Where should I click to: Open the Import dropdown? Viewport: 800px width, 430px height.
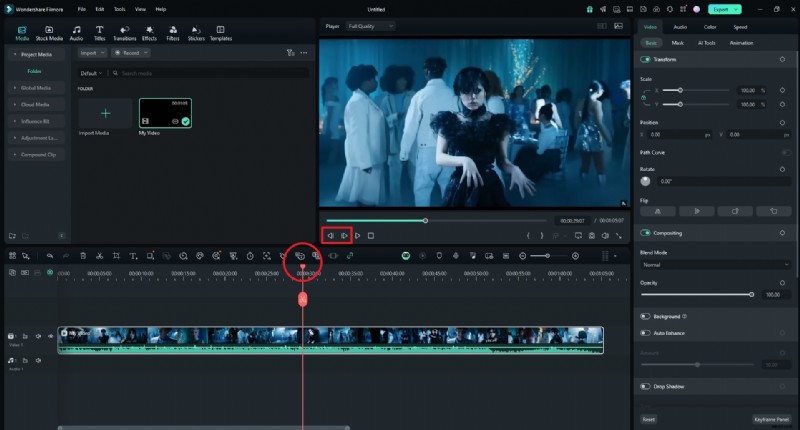point(92,53)
